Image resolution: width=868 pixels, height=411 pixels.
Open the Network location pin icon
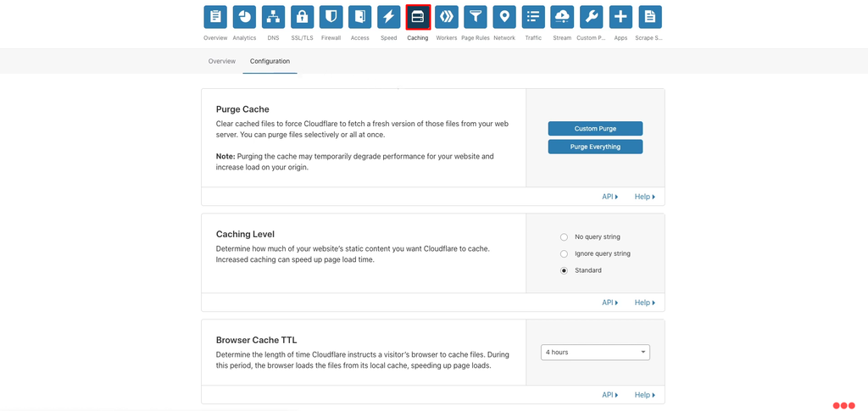(504, 17)
